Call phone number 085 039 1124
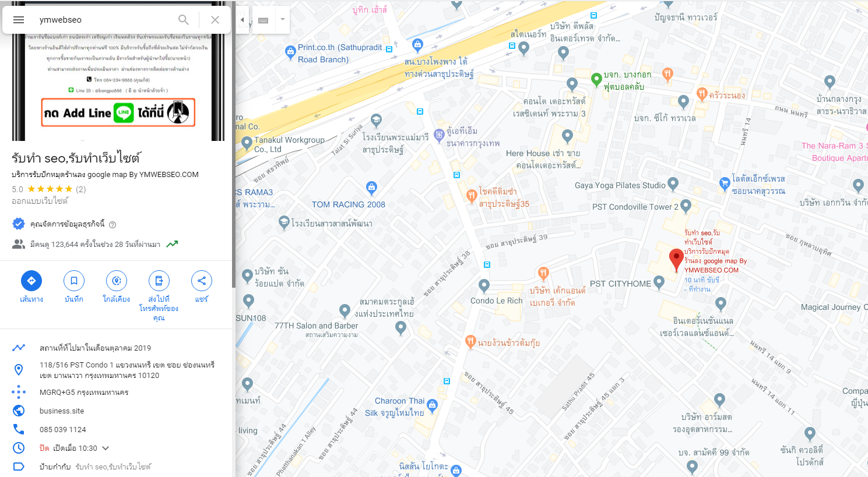This screenshot has height=477, width=868. click(63, 429)
